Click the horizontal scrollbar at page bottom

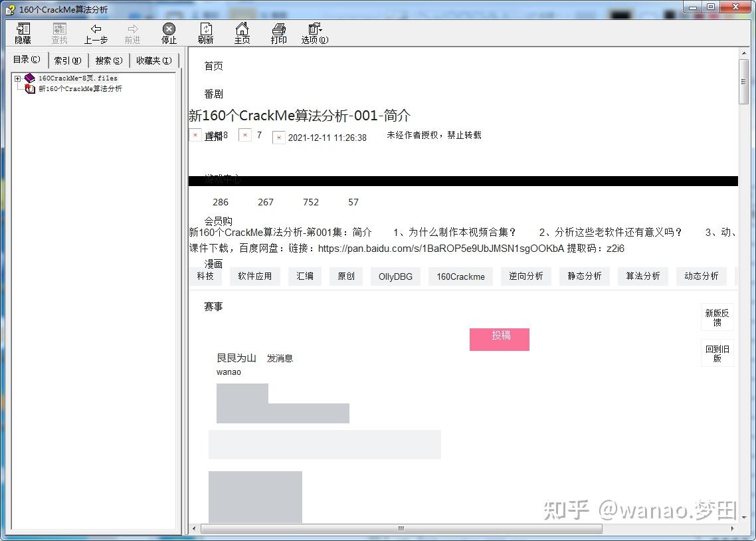tap(400, 528)
